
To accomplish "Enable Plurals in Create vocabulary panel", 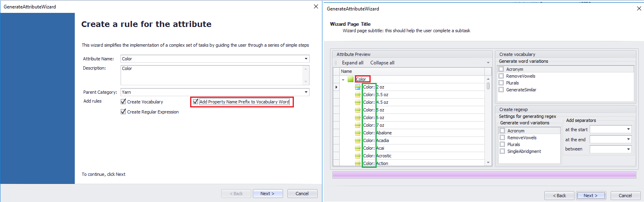I will 501,83.
